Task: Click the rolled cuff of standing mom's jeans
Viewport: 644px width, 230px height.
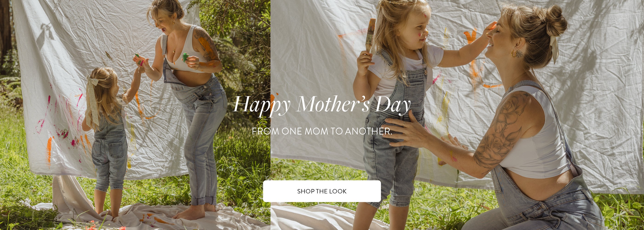Action: click(203, 200)
